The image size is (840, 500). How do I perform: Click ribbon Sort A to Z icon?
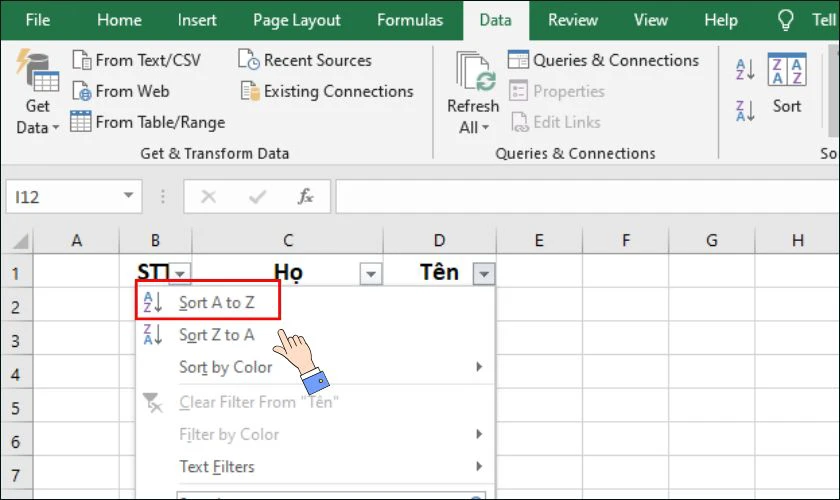click(745, 70)
